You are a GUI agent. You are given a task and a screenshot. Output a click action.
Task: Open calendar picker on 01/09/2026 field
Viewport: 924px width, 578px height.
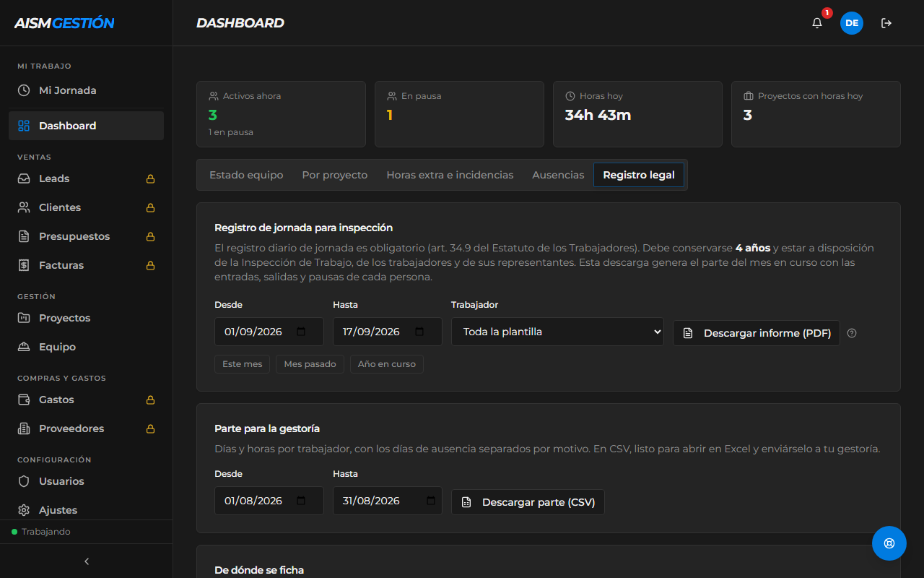coord(301,332)
